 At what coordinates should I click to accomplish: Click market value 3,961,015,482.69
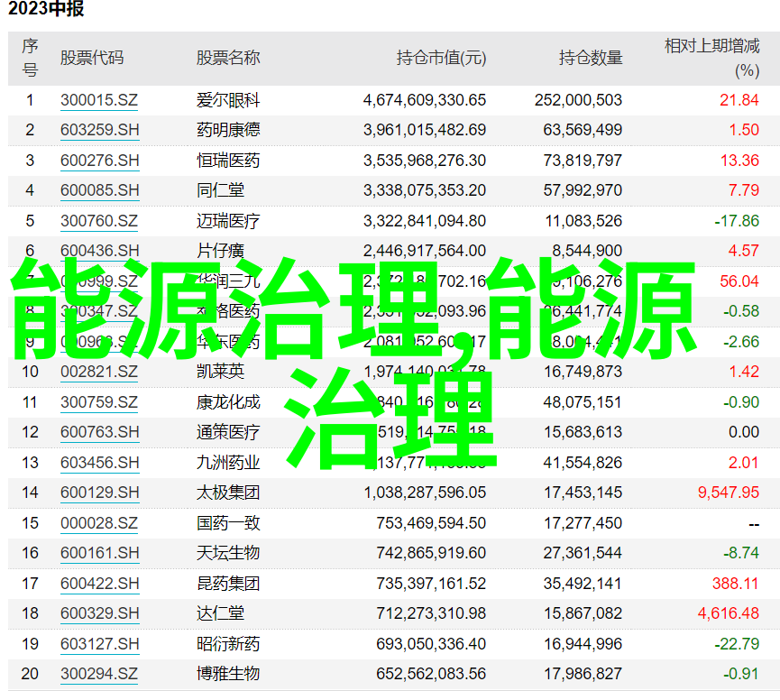[x=425, y=130]
